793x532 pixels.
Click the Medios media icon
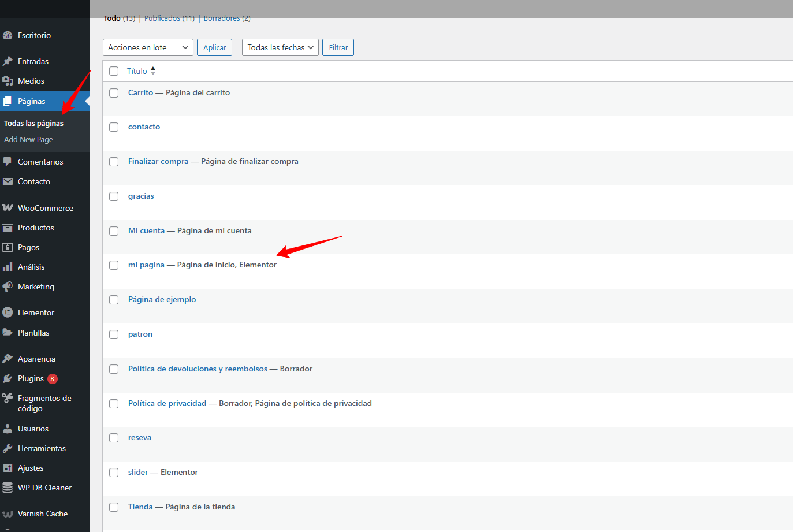[x=8, y=81]
